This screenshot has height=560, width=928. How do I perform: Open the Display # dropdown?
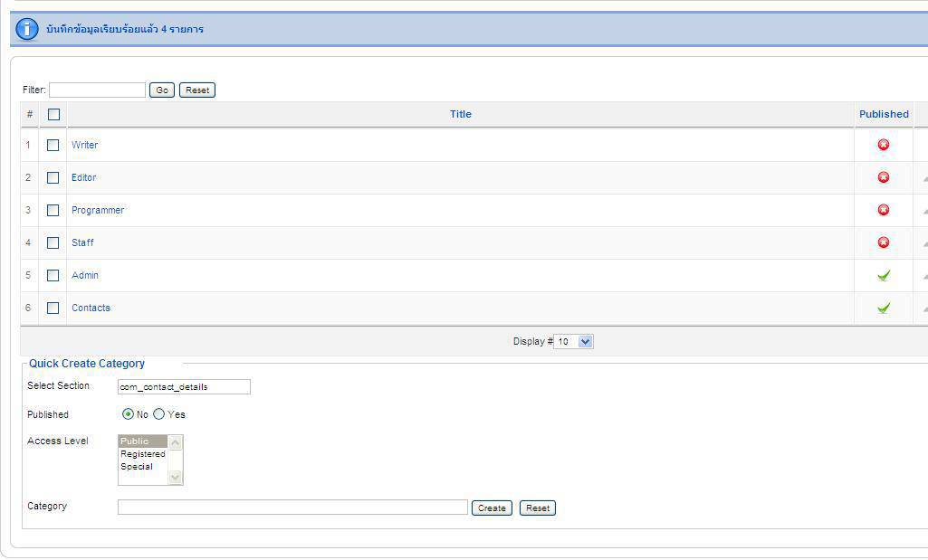tap(573, 341)
